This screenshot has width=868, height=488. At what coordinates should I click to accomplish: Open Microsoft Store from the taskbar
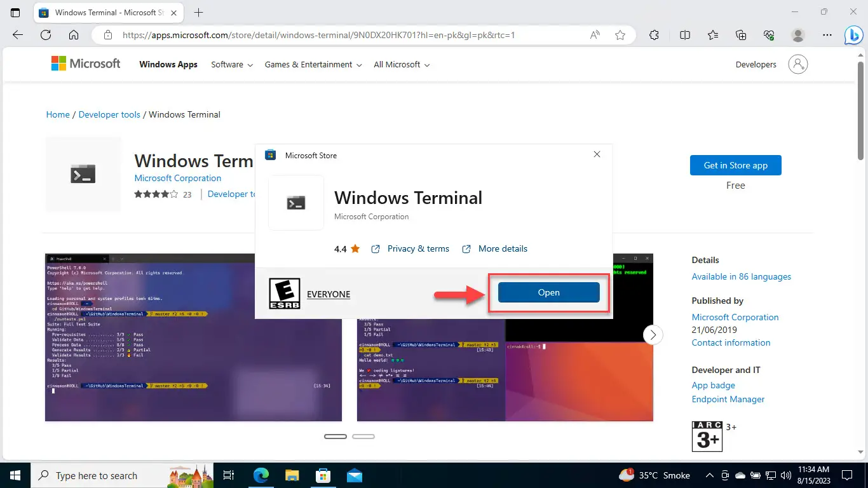pyautogui.click(x=323, y=475)
